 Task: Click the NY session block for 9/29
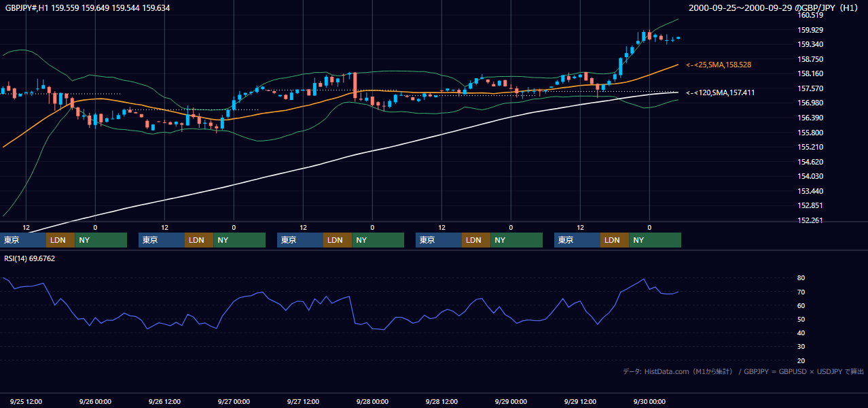(x=655, y=240)
